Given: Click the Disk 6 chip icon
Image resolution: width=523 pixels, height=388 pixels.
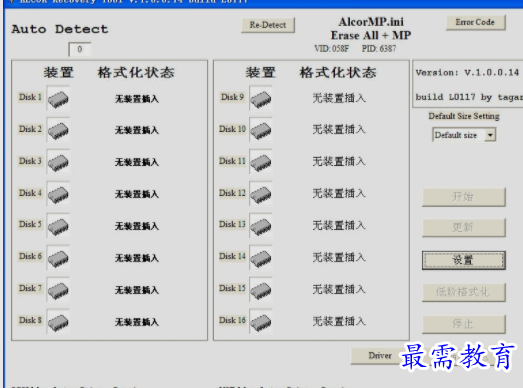Looking at the screenshot, I should tap(58, 258).
